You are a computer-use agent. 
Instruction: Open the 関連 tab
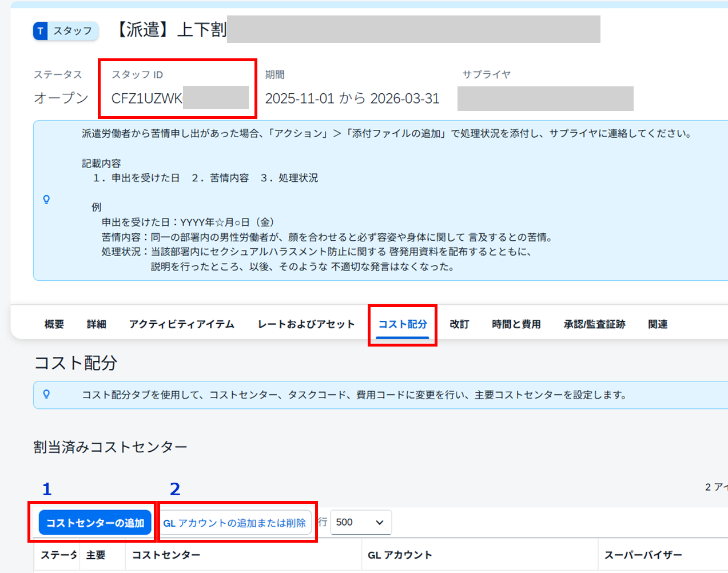[658, 324]
